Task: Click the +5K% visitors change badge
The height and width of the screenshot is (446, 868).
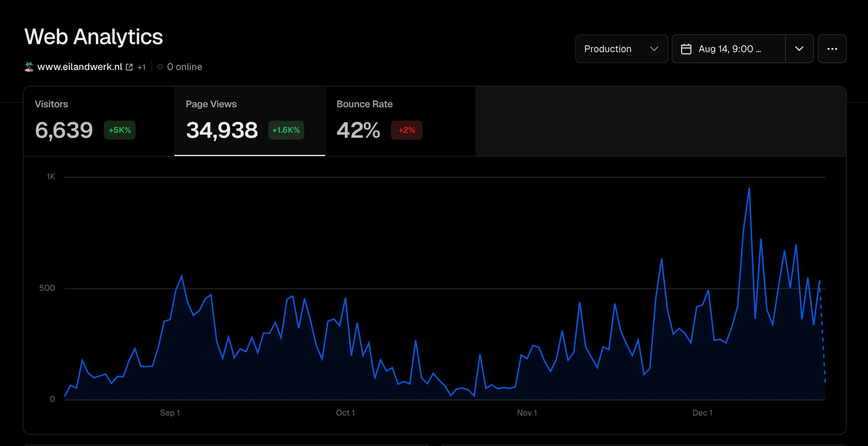Action: [x=120, y=130]
